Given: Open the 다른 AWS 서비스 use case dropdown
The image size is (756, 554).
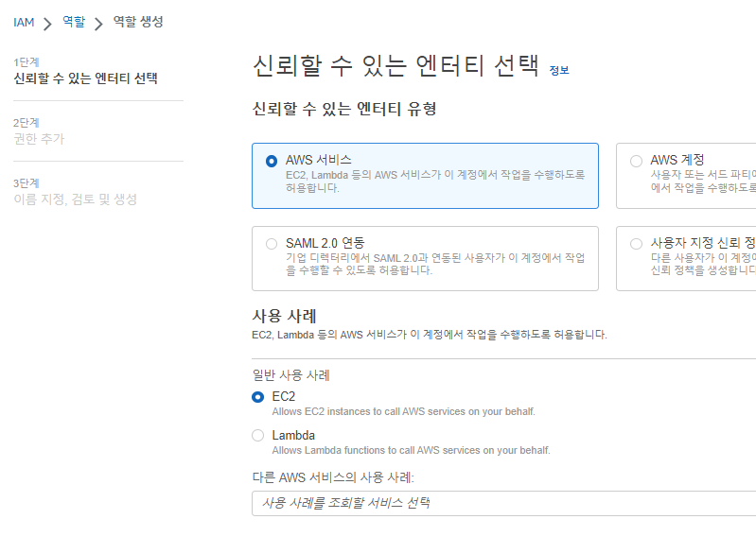Looking at the screenshot, I should 503,503.
